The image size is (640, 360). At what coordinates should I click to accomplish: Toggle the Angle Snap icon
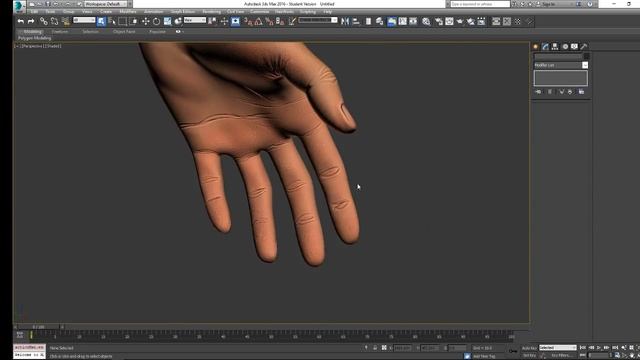(258, 21)
